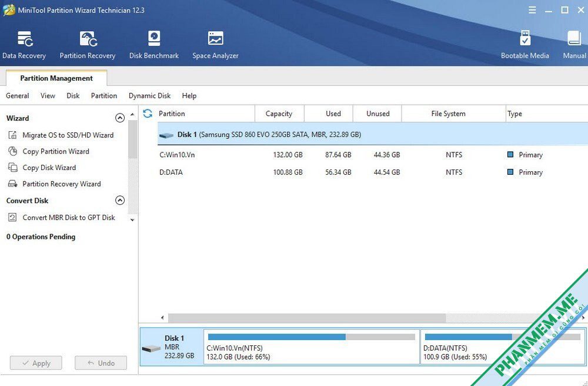This screenshot has height=386, width=588.
Task: Click the Copy Partition Wizard icon
Action: (13, 151)
